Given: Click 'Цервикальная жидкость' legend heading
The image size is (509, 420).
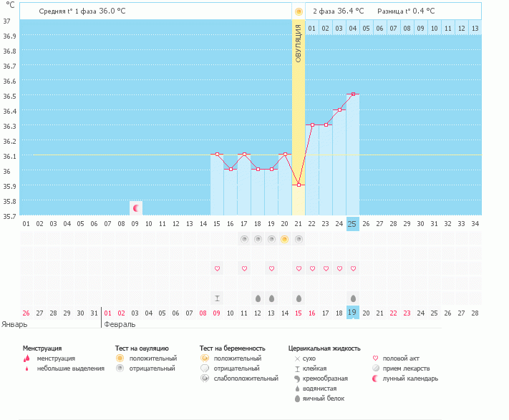Looking at the screenshot, I should pos(324,348).
